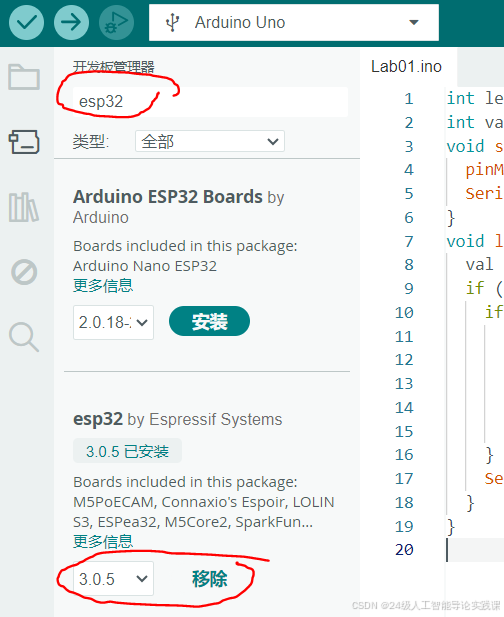Open 更多信息 link under the Espressif esp32 package
Viewport: 504px width, 617px height.
(103, 541)
